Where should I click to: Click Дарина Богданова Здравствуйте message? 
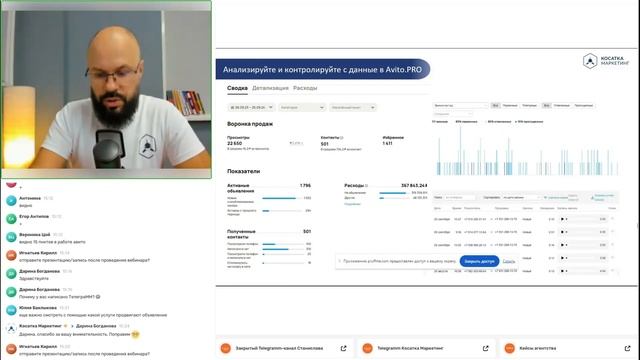[x=34, y=278]
